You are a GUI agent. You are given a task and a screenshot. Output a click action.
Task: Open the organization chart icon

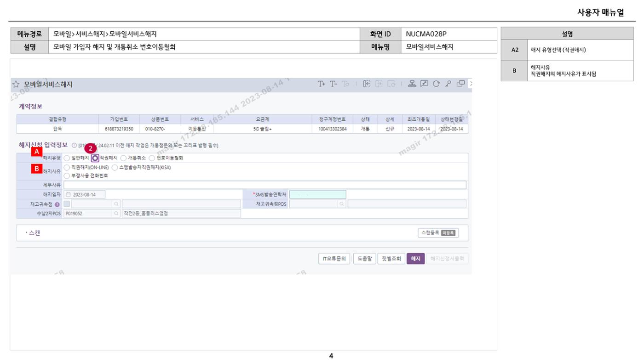click(412, 84)
